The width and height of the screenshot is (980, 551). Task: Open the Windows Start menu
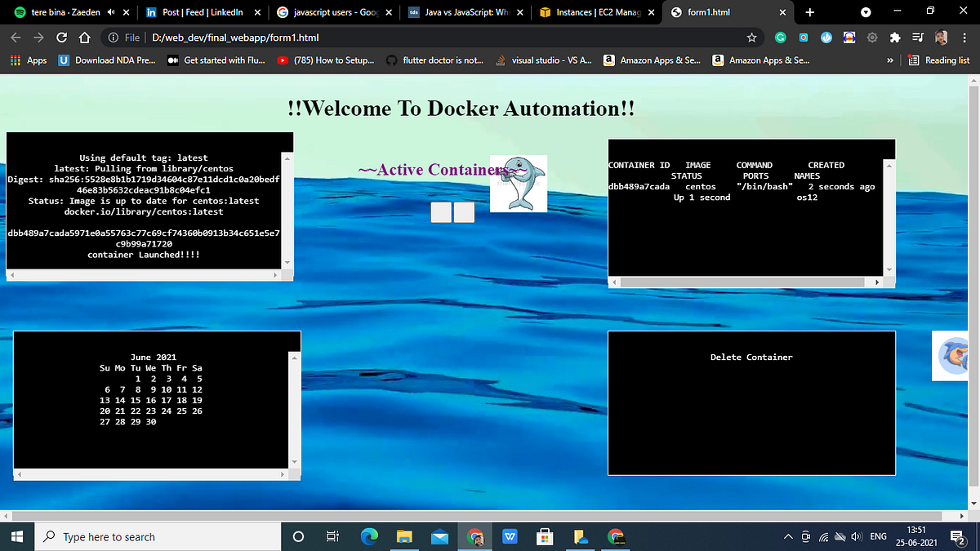16,536
